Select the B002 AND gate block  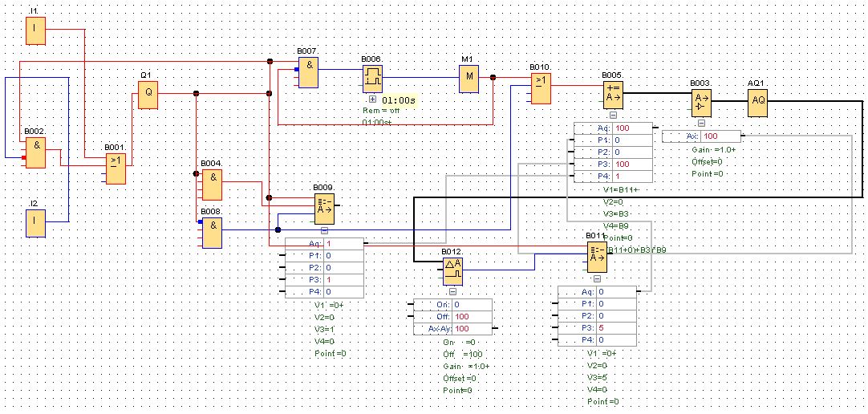pos(35,151)
